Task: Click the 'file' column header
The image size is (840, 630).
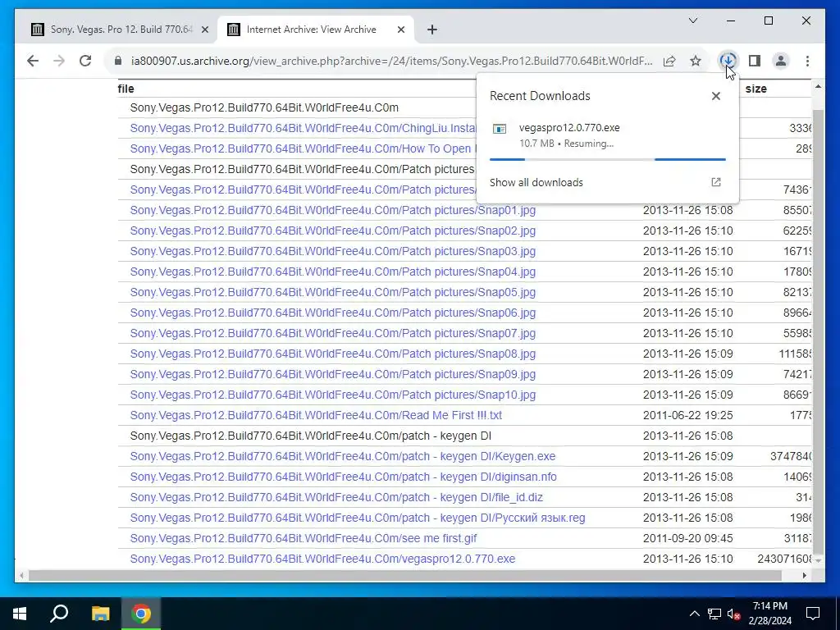Action: [126, 89]
